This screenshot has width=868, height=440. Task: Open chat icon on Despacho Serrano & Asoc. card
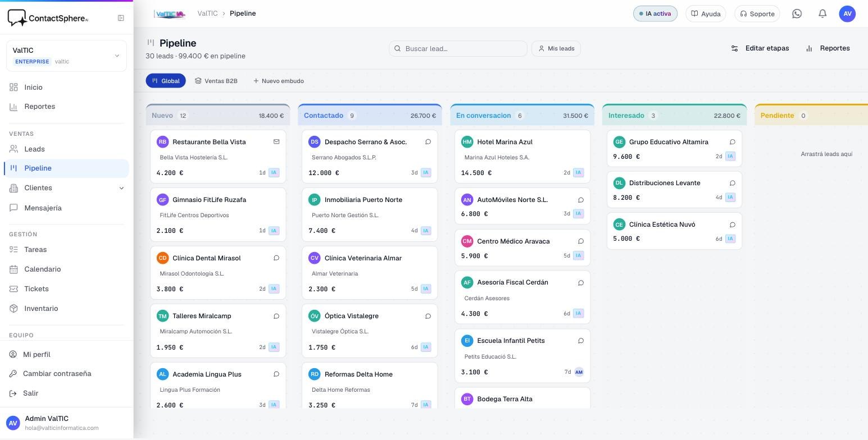[x=428, y=142]
